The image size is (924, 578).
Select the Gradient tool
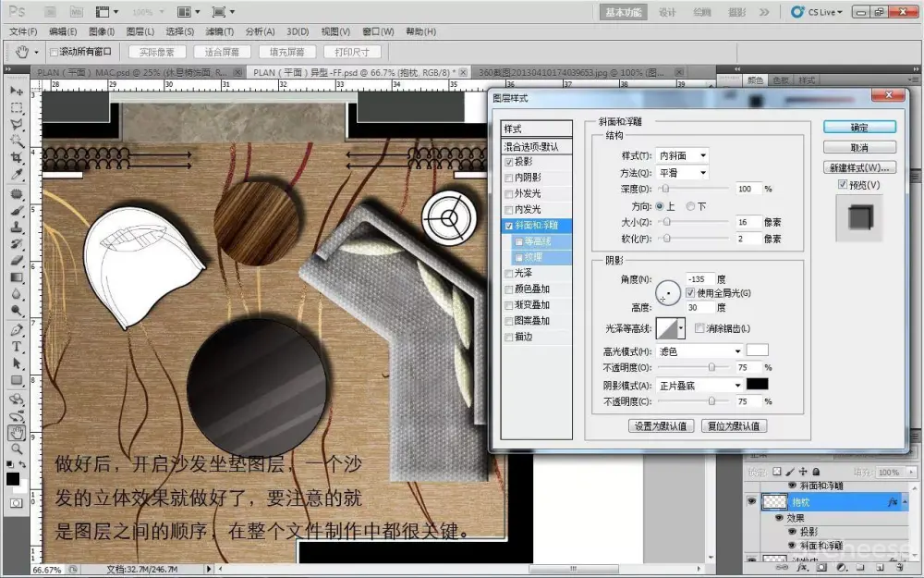[x=17, y=277]
